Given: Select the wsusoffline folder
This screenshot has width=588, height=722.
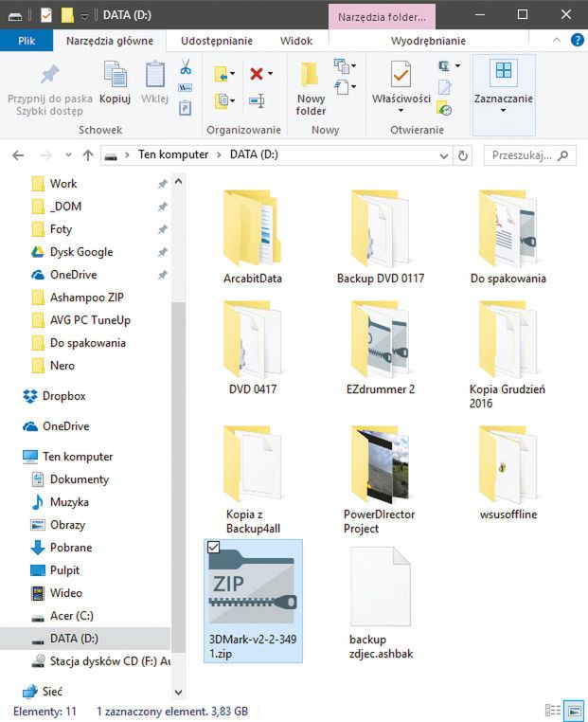Looking at the screenshot, I should click(508, 472).
